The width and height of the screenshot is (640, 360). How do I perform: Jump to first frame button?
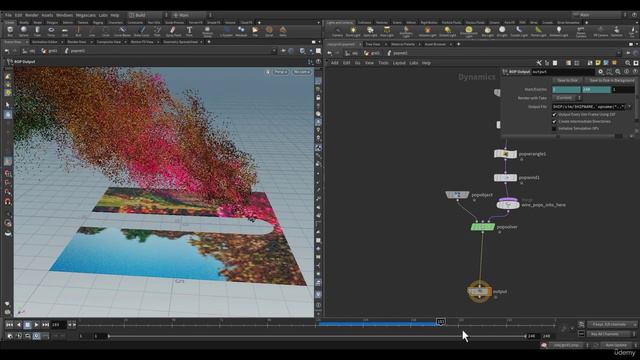[x=9, y=324]
